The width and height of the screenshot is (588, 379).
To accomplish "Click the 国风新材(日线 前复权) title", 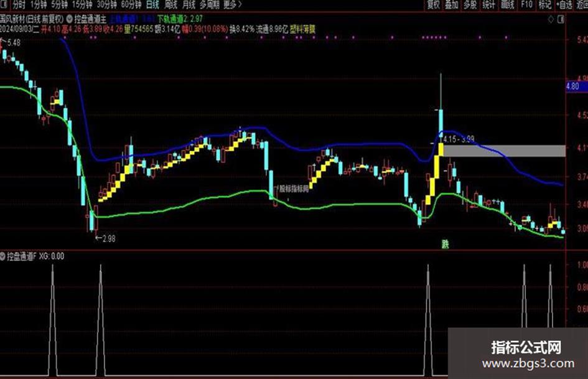I will pyautogui.click(x=32, y=19).
